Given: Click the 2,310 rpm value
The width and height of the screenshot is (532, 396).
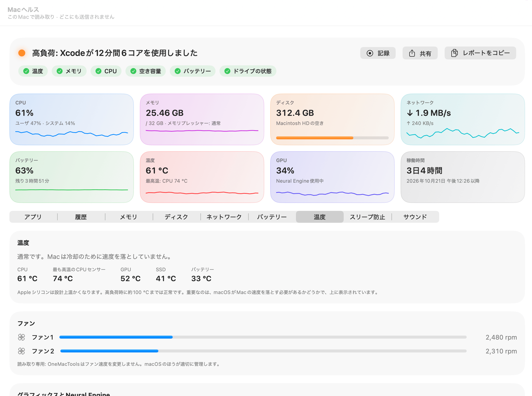Looking at the screenshot, I should (501, 351).
